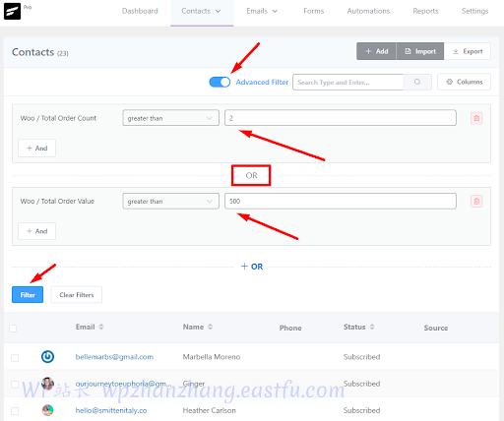The height and width of the screenshot is (421, 504).
Task: Click the Woo / Total Order Value label
Action: (57, 201)
